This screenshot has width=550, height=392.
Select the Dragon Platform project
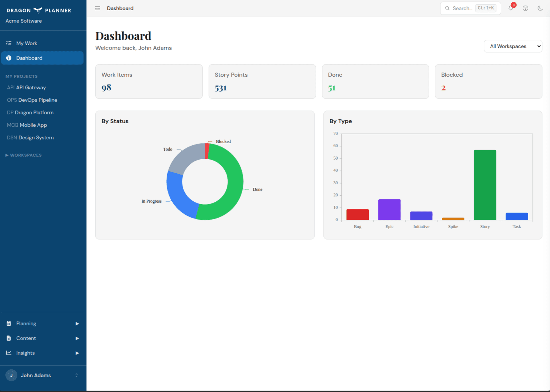[x=30, y=112]
